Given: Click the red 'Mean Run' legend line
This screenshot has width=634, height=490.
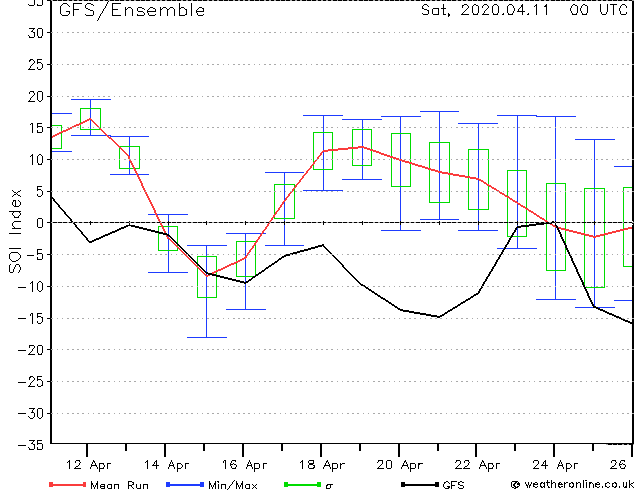Looking at the screenshot, I should (x=68, y=484).
